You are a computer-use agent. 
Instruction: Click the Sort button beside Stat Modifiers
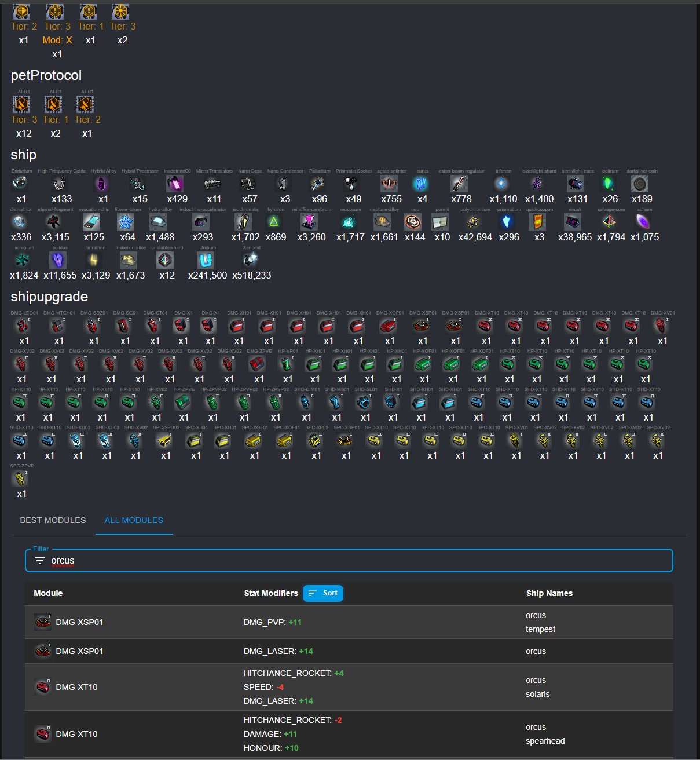[323, 593]
